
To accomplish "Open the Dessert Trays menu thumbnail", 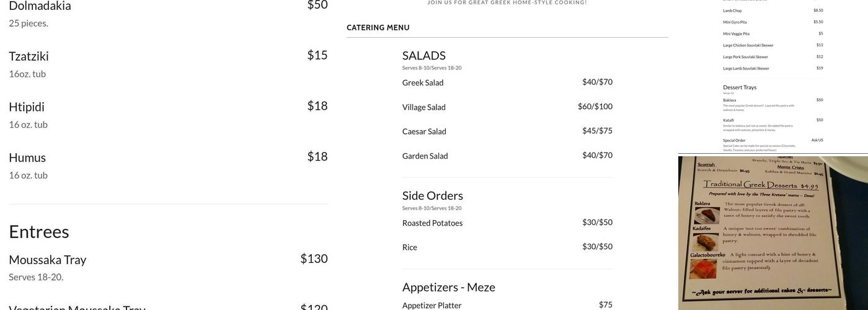I will (x=773, y=76).
